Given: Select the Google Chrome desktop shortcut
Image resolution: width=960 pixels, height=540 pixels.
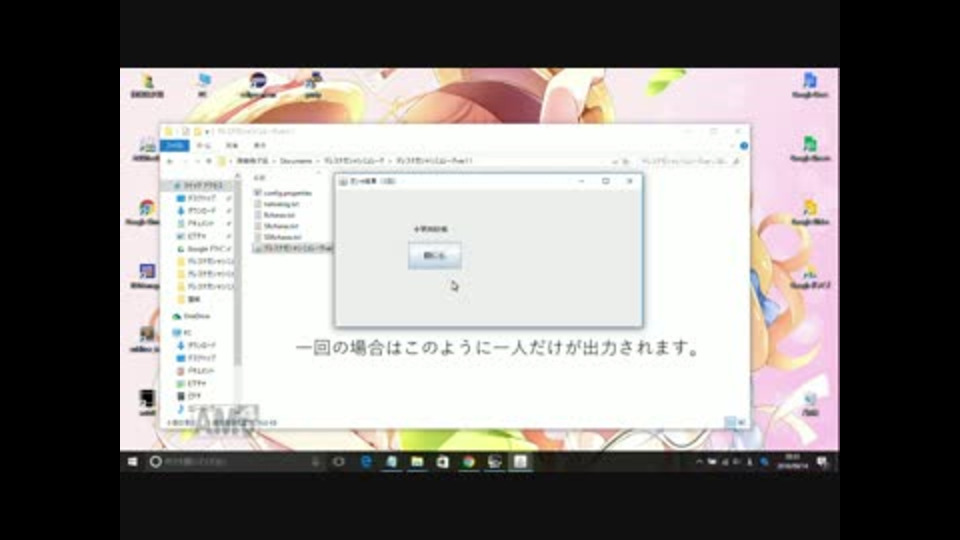Looking at the screenshot, I should pyautogui.click(x=146, y=212).
